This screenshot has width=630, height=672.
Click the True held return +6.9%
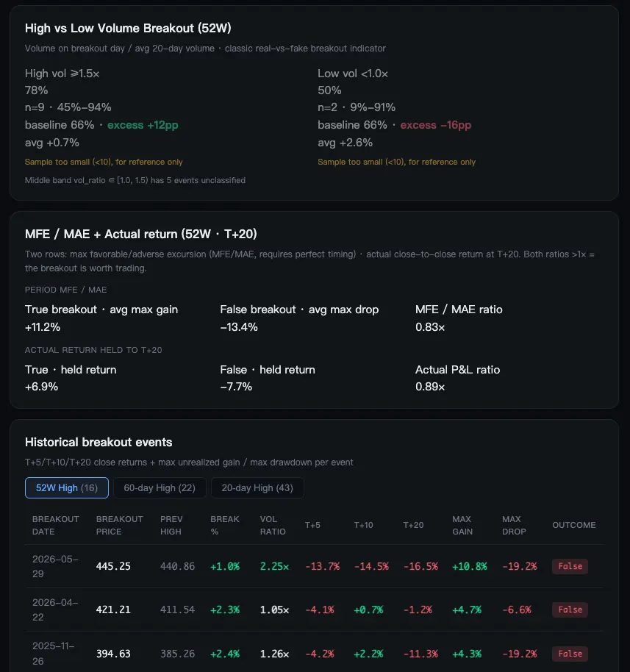click(x=41, y=387)
